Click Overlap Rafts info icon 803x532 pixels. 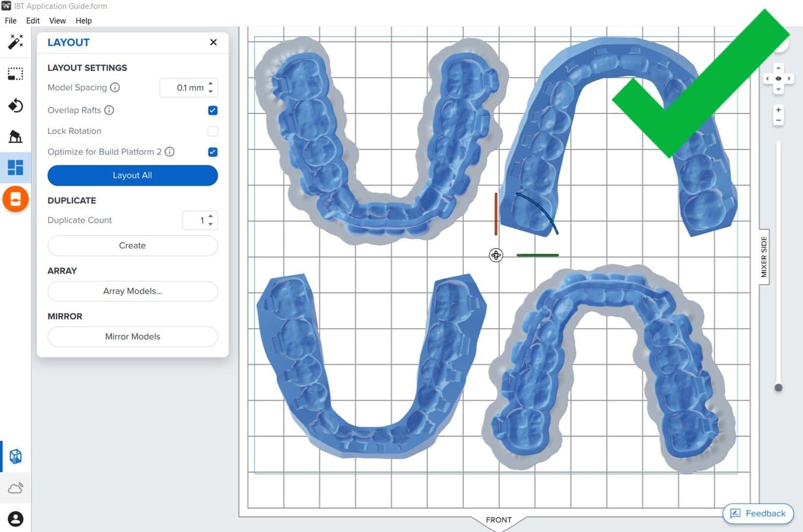(109, 110)
